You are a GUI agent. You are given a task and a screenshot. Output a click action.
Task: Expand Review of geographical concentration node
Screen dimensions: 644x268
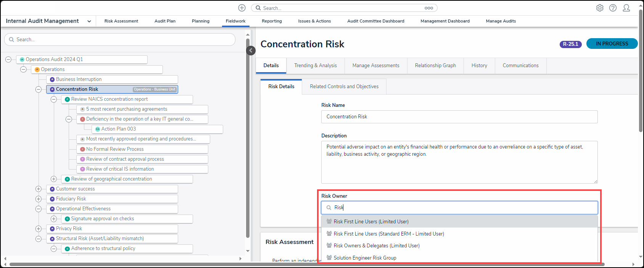tap(54, 179)
